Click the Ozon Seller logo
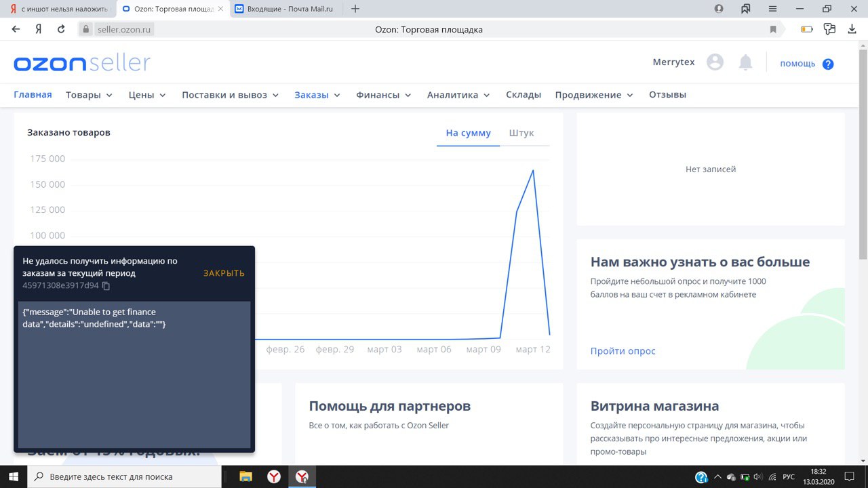This screenshot has height=488, width=868. pyautogui.click(x=82, y=63)
